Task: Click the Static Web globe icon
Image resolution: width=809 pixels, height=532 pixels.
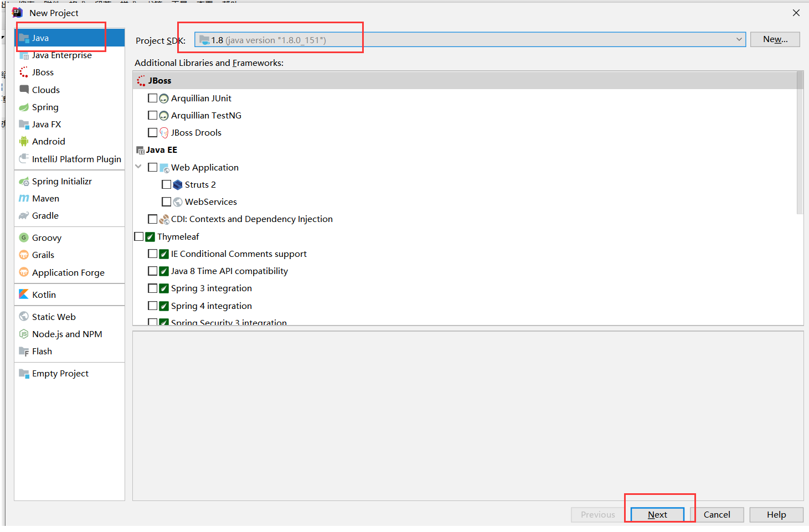Action: [x=24, y=317]
